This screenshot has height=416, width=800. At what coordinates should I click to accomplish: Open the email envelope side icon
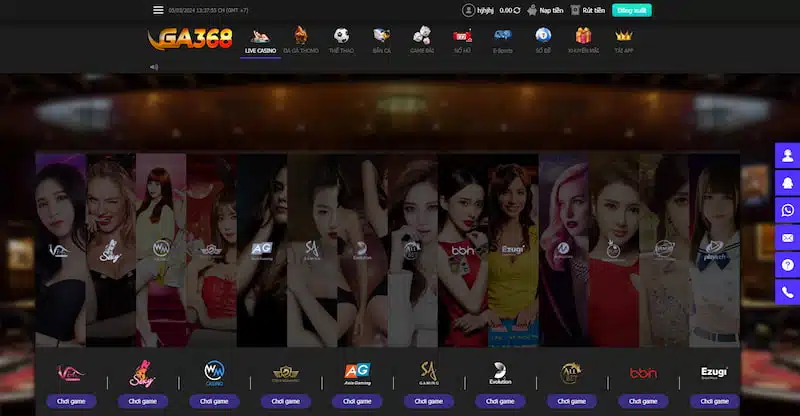787,237
